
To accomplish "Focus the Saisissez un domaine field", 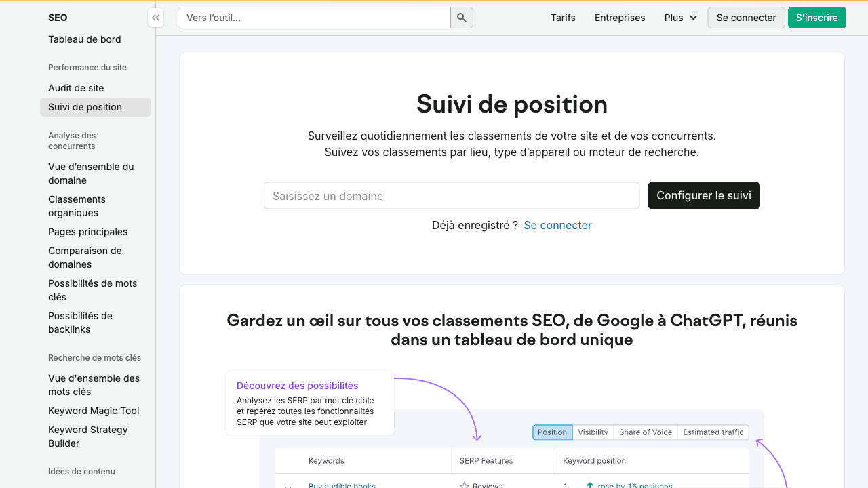I will [452, 196].
